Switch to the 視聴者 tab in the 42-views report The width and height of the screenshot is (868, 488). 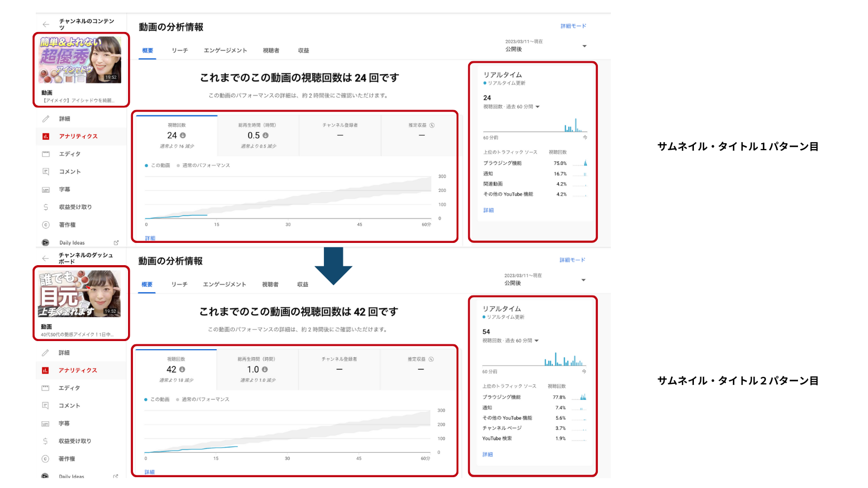270,285
